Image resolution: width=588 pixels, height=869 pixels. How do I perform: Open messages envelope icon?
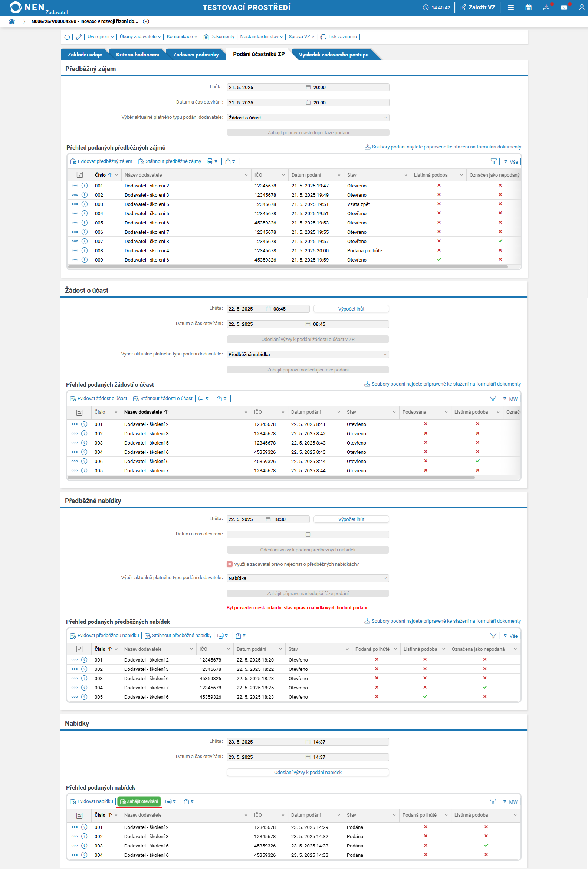tap(564, 7)
